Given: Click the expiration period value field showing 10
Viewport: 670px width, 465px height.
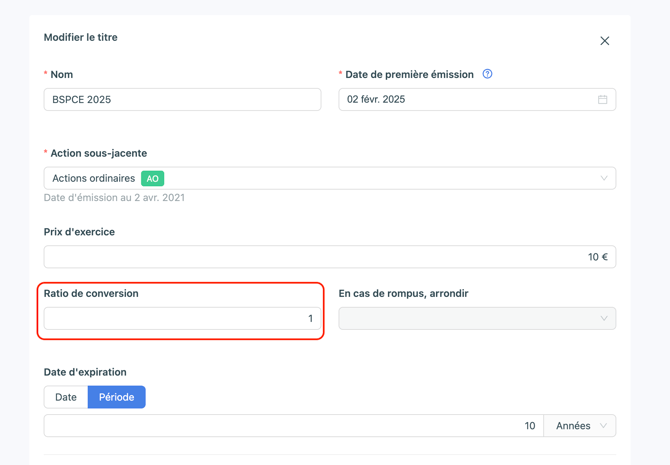Looking at the screenshot, I should 293,426.
